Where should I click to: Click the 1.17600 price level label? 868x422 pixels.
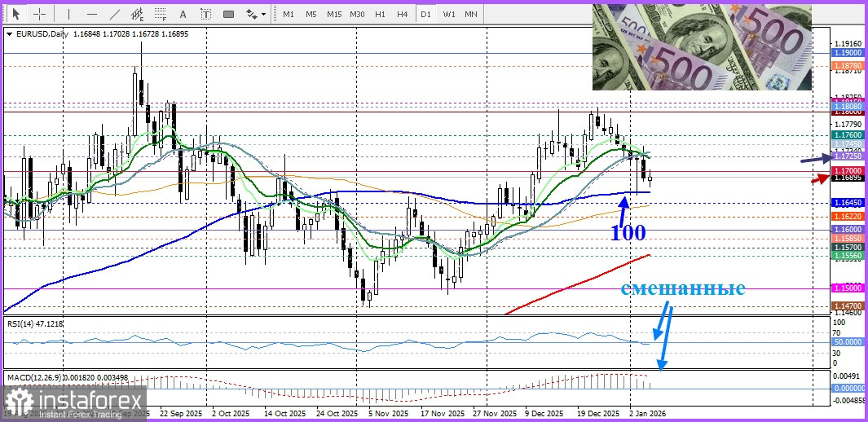pyautogui.click(x=848, y=135)
